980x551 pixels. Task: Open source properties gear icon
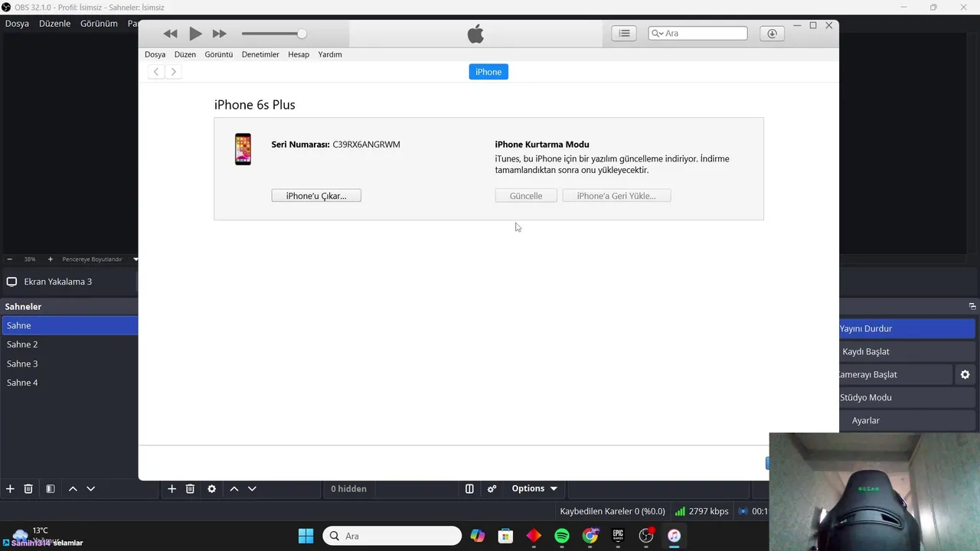[212, 489]
